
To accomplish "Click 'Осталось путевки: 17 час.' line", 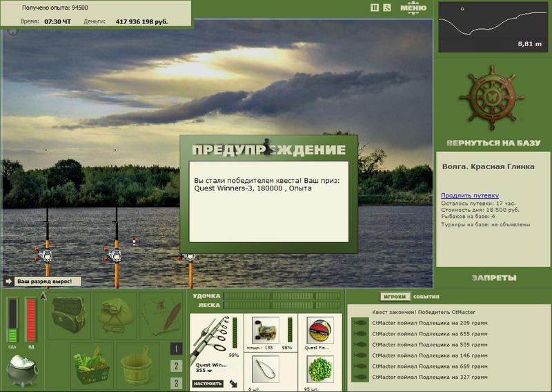I will (478, 203).
